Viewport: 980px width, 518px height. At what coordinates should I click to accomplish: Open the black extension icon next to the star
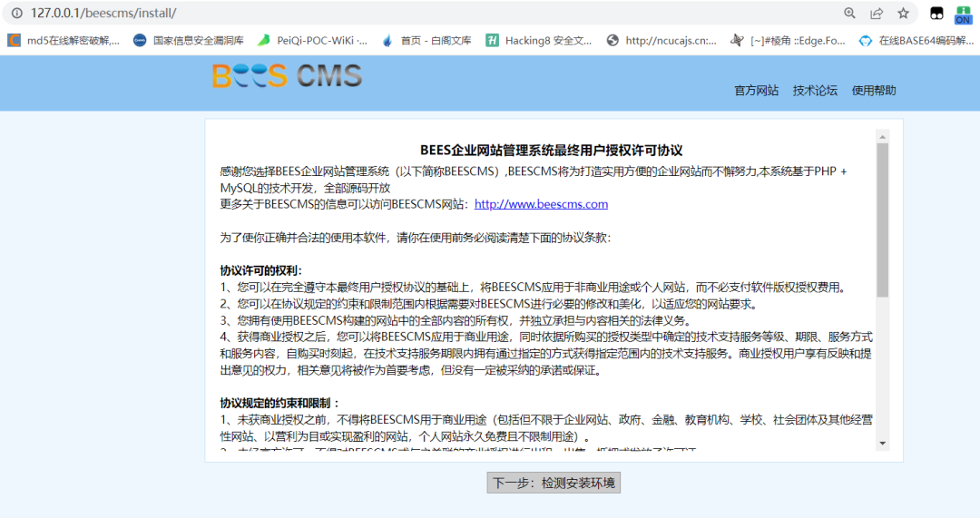936,13
